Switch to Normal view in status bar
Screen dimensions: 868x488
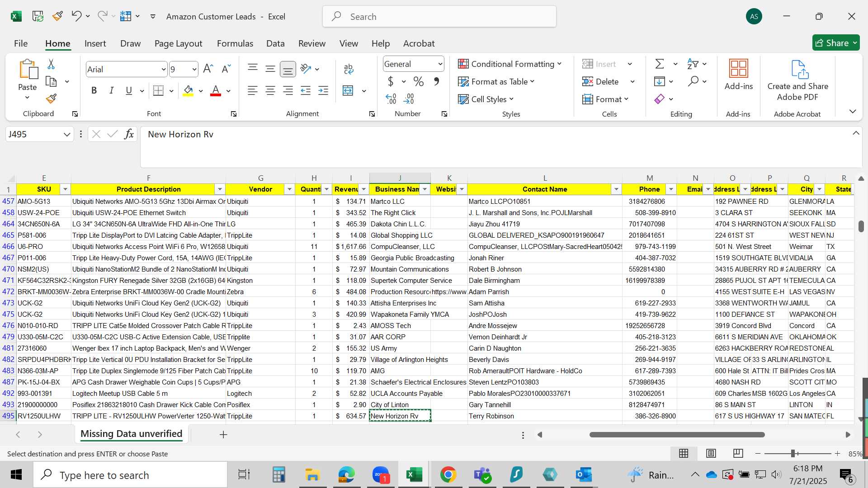pos(684,453)
